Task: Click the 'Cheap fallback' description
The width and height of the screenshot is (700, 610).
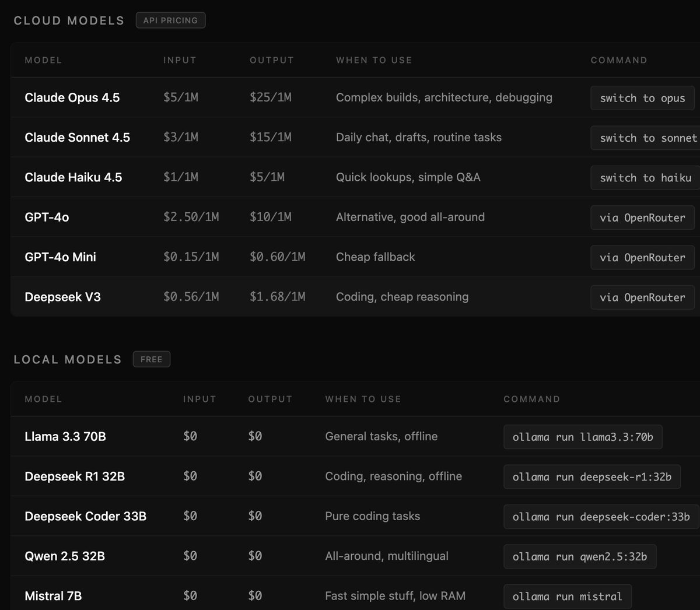Action: (x=376, y=257)
